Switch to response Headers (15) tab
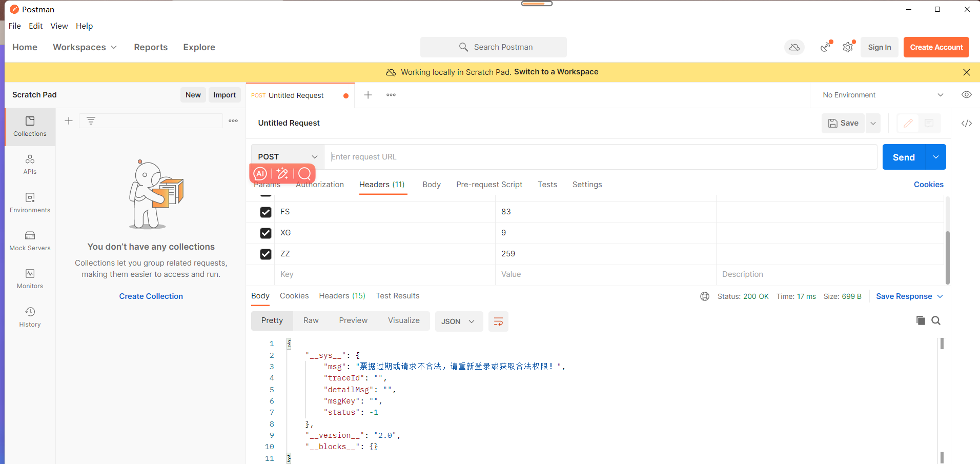980x464 pixels. coord(342,296)
